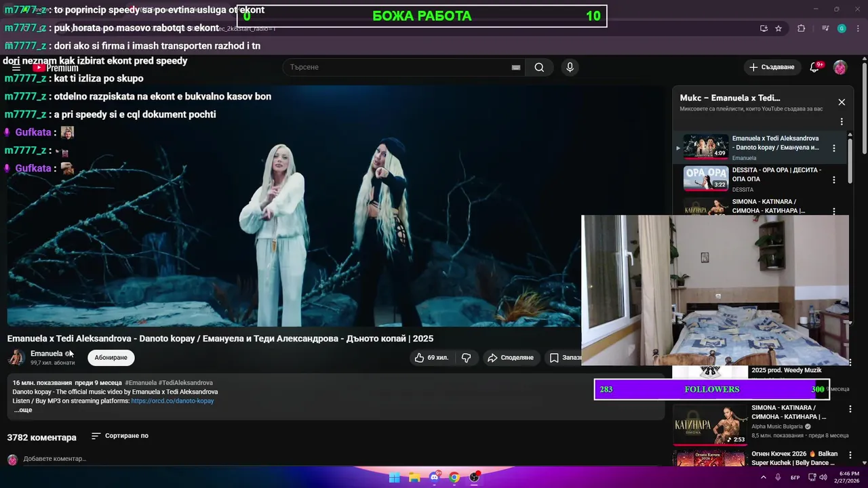Dislike the video
868x488 pixels.
(x=467, y=357)
